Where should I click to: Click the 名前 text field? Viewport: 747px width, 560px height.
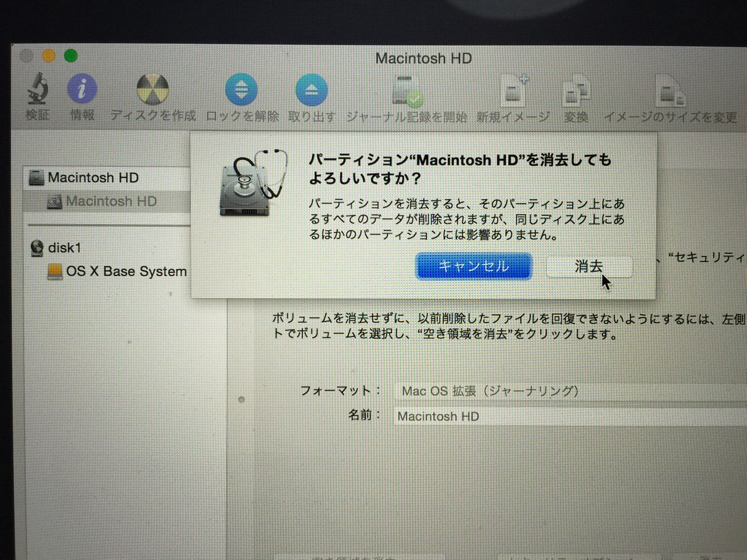570,416
